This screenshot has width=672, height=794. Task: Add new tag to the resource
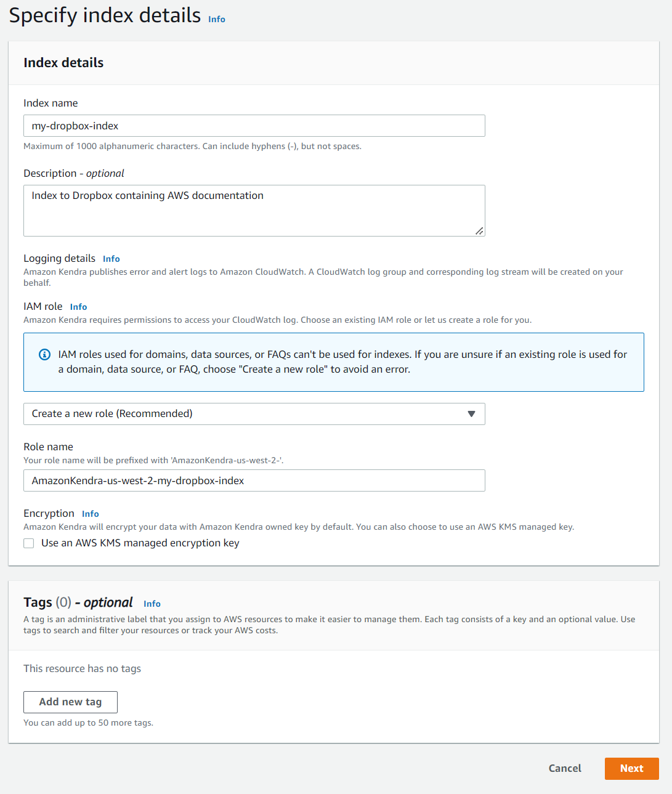(70, 702)
